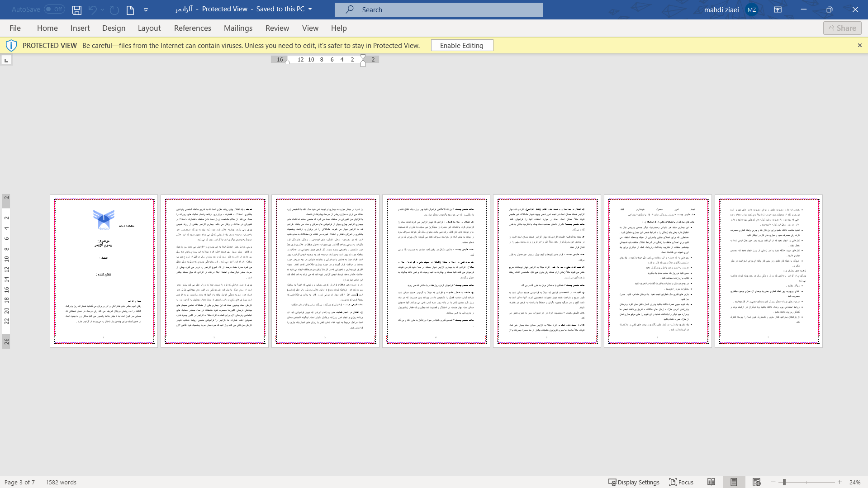Image resolution: width=868 pixels, height=488 pixels.
Task: Switch to Print Layout view icon
Action: (x=734, y=482)
